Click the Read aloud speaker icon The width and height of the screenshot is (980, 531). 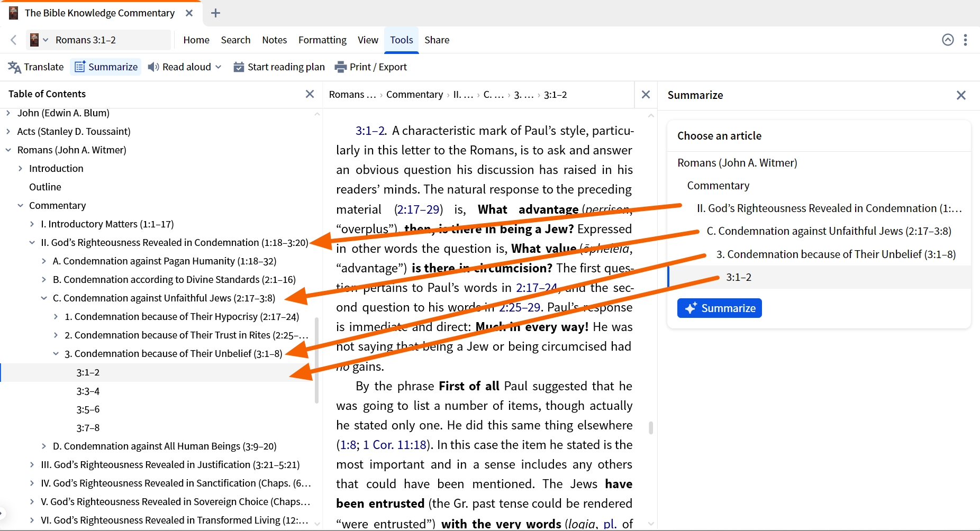(x=153, y=67)
